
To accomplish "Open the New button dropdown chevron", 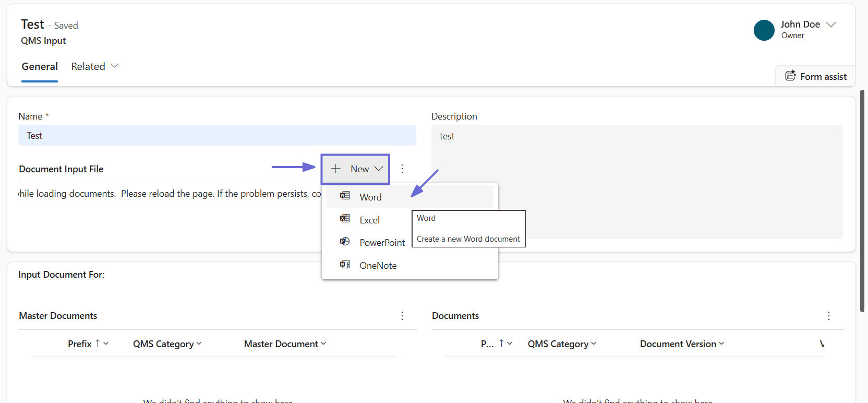I will pyautogui.click(x=379, y=169).
